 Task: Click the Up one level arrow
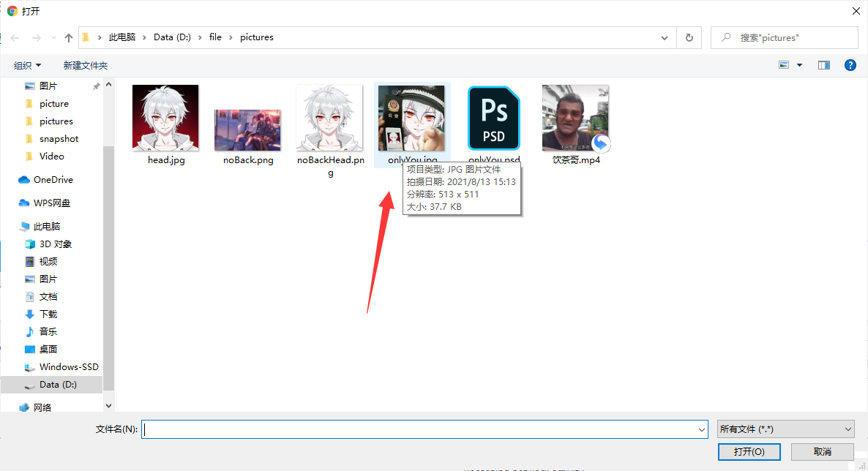click(69, 37)
